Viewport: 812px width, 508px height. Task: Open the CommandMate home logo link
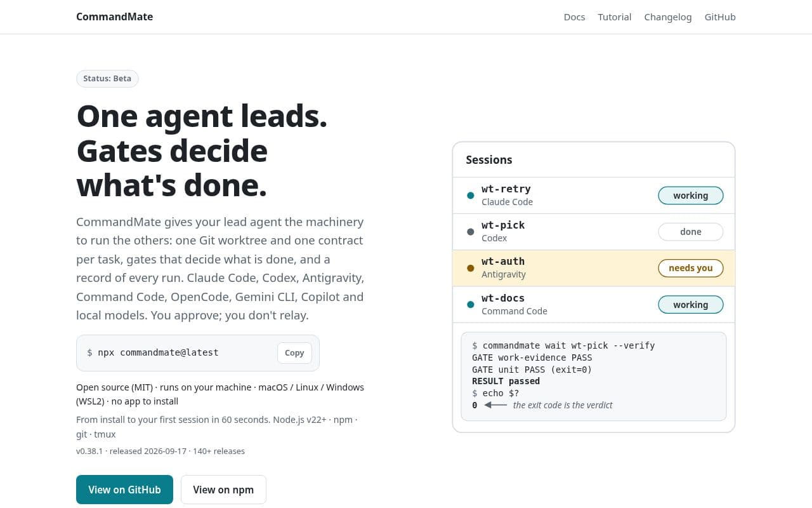tap(114, 17)
